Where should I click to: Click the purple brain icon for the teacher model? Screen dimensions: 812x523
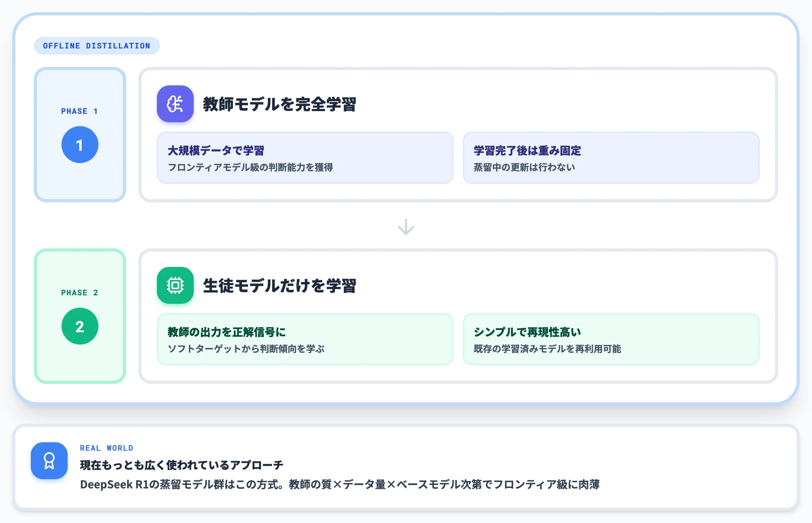click(175, 104)
